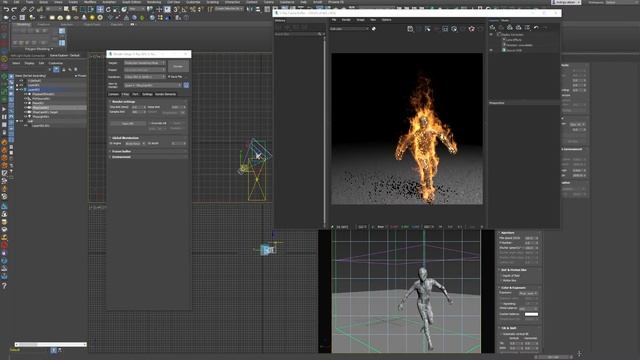Activate the Select and Move tool
Viewport: 640px width, 360px height.
pos(100,9)
